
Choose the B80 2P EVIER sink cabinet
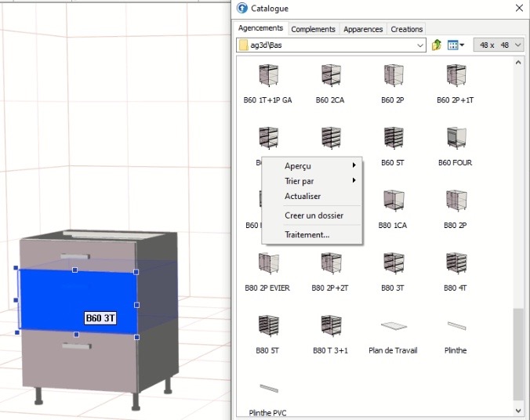[x=268, y=263]
